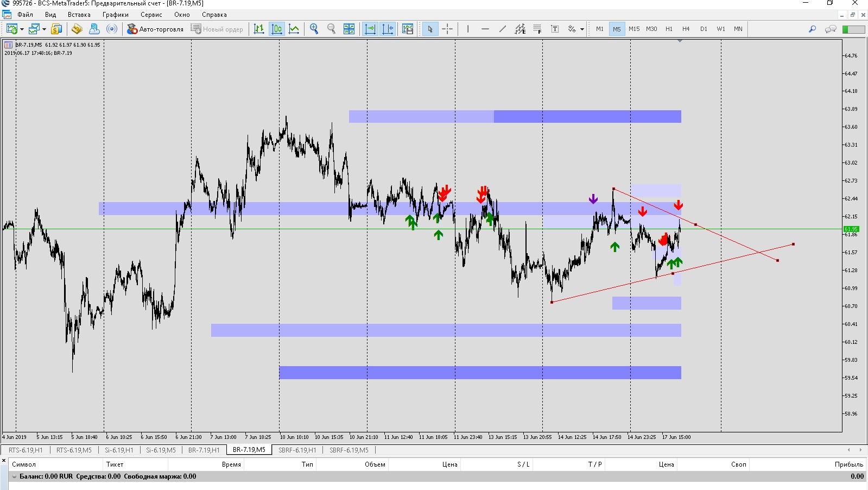Select the vertical line tool

(x=467, y=29)
